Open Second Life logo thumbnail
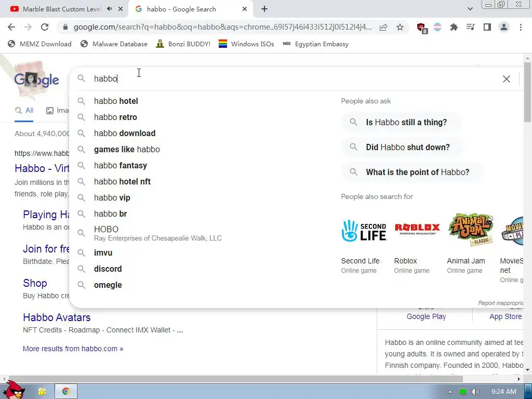 pyautogui.click(x=364, y=231)
